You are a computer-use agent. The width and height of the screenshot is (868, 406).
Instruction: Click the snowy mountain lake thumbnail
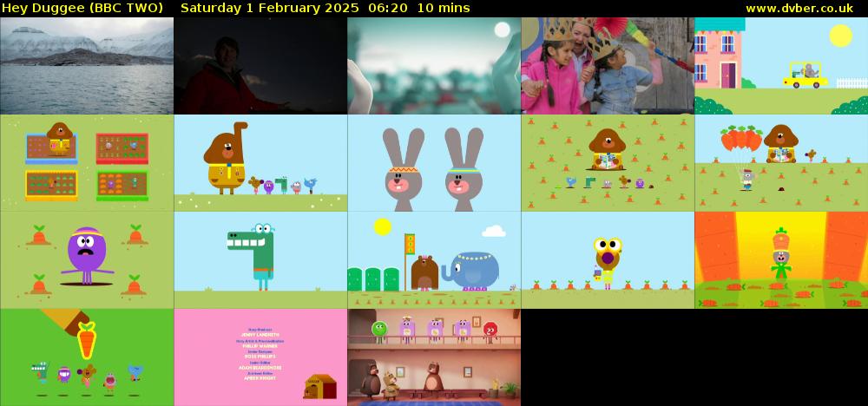87,66
